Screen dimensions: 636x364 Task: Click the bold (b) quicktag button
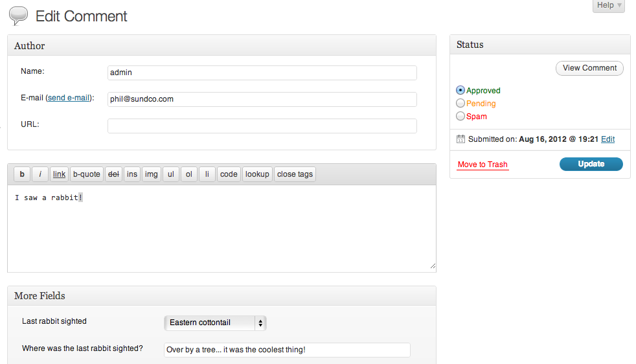pyautogui.click(x=22, y=174)
